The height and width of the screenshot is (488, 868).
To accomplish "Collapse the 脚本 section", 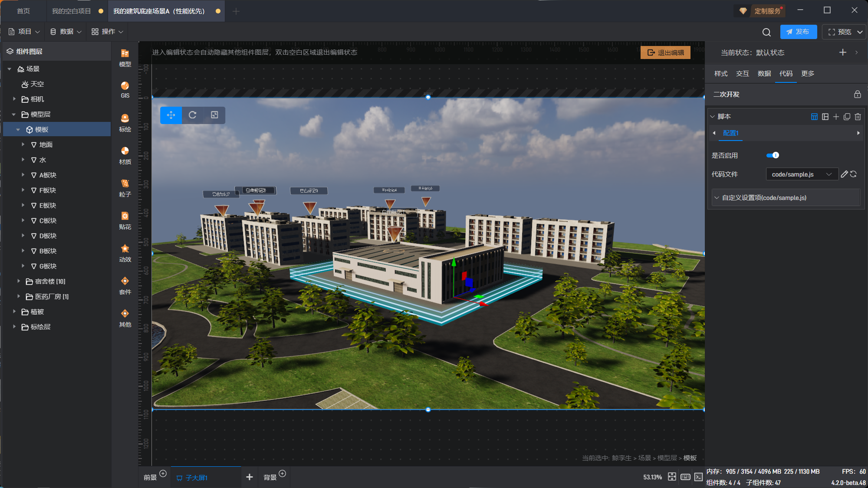I will 713,117.
